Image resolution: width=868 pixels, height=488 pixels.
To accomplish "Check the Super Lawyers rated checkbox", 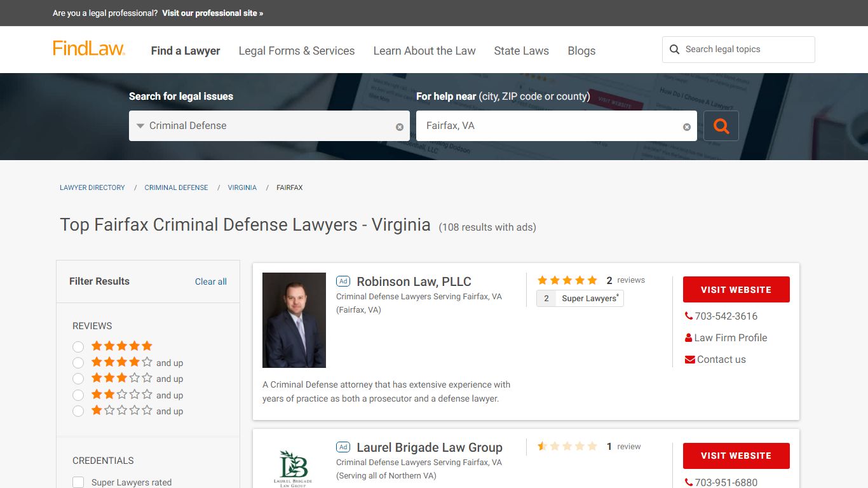I will point(78,482).
